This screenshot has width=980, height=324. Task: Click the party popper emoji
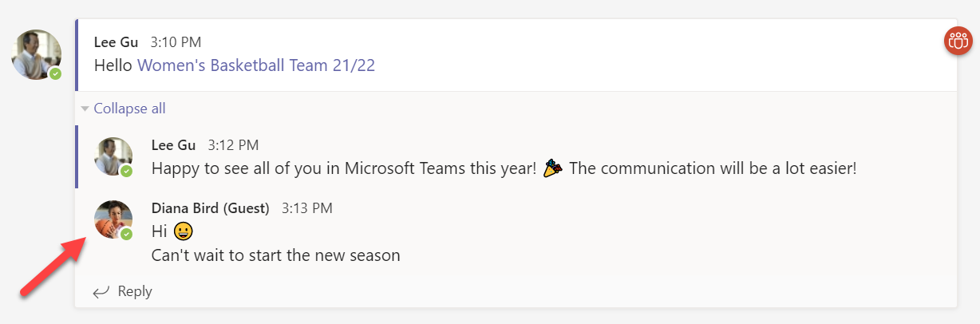551,168
